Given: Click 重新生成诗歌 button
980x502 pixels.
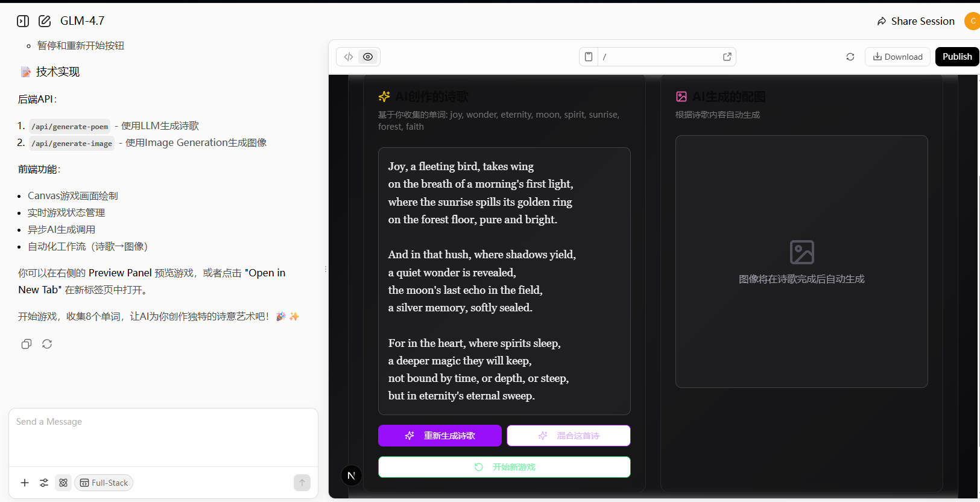Looking at the screenshot, I should [x=440, y=436].
